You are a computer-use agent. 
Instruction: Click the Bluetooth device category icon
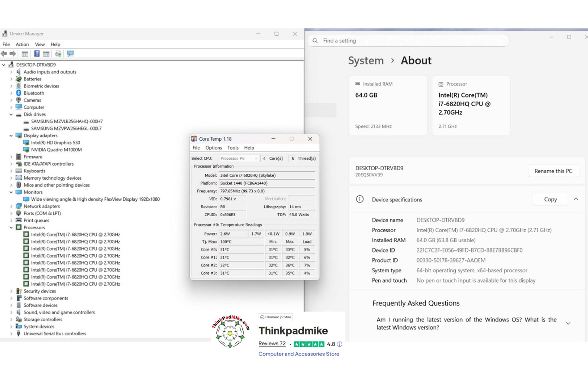(x=19, y=93)
